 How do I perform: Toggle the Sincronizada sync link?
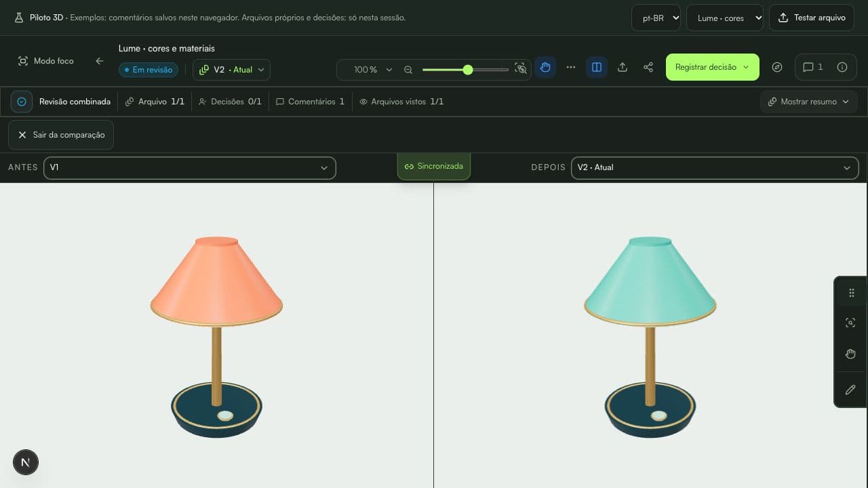pyautogui.click(x=433, y=166)
